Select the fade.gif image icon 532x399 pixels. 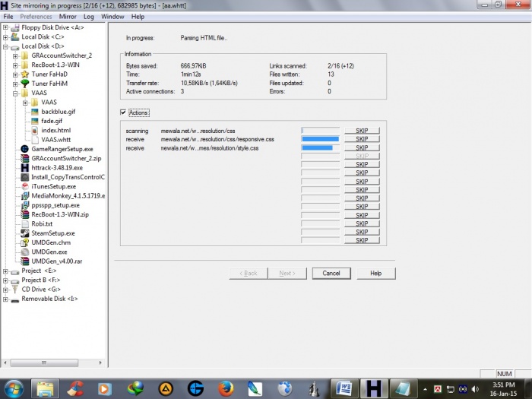(35, 121)
